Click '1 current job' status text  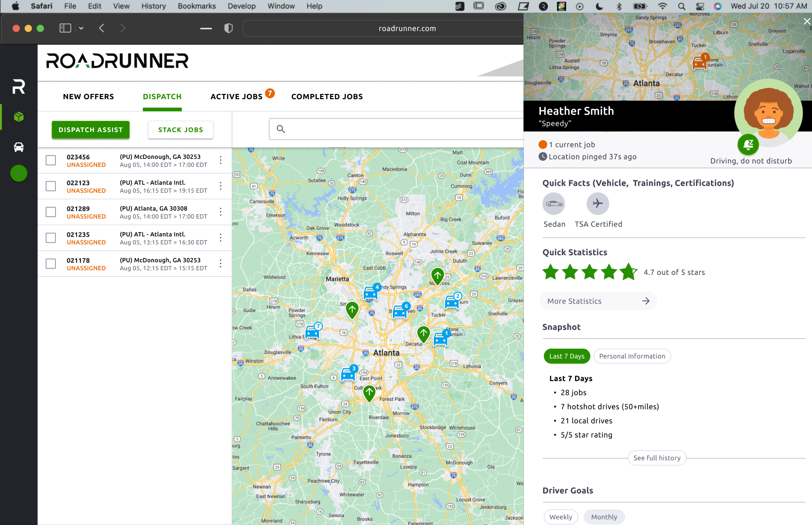coord(572,145)
